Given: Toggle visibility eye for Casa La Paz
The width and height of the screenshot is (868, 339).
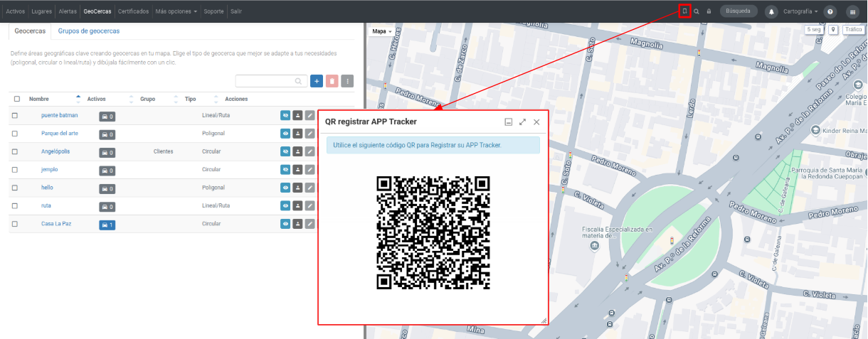Looking at the screenshot, I should coord(285,224).
